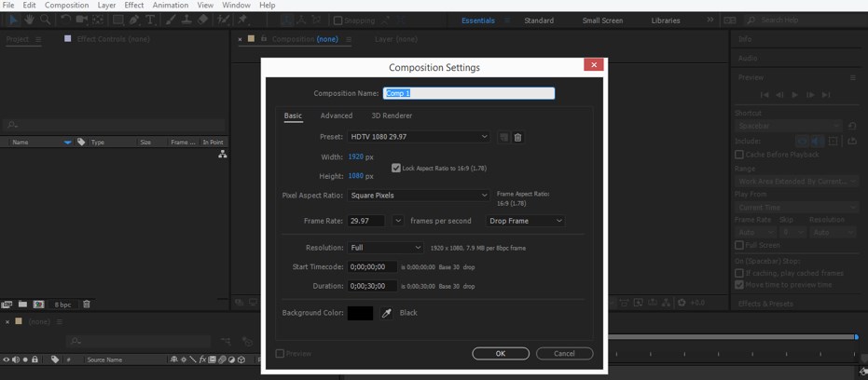Viewport: 868px width, 380px height.
Task: Select the Pen tool
Action: 134,20
